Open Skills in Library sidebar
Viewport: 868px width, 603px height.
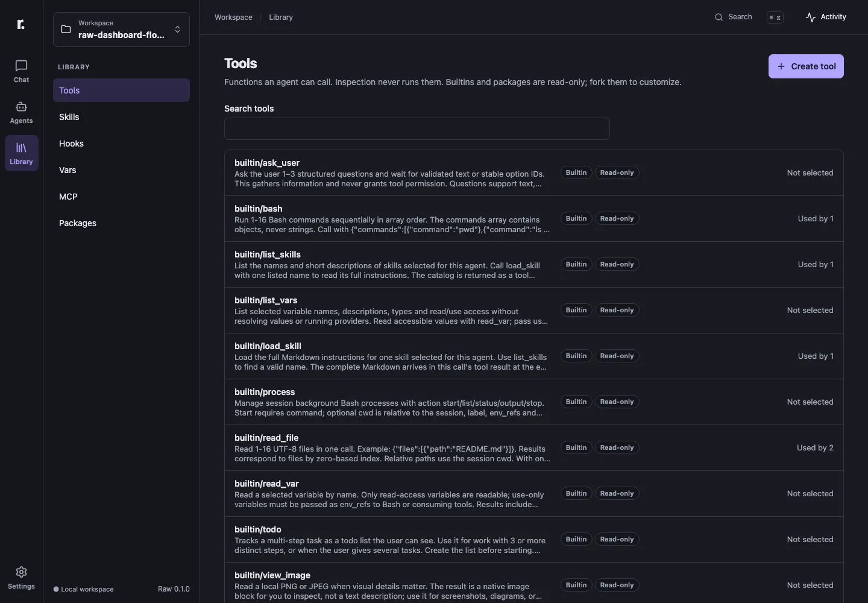click(121, 117)
